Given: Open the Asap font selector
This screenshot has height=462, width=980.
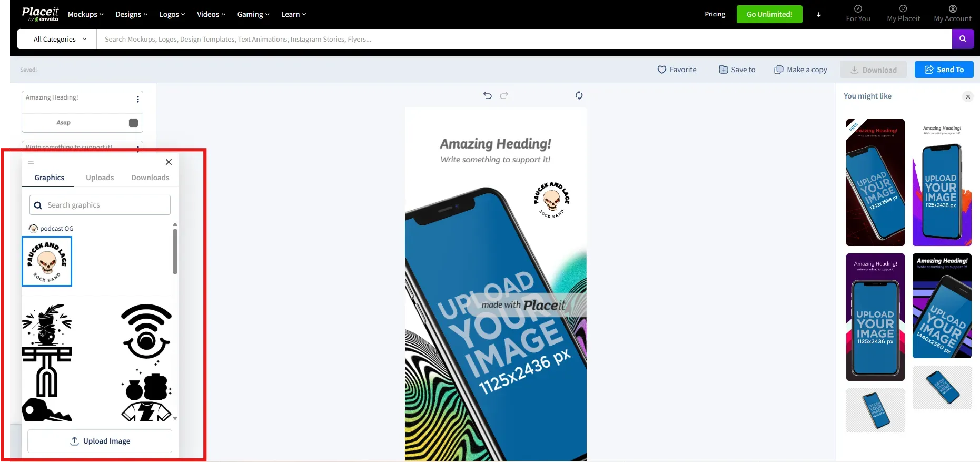Looking at the screenshot, I should (x=63, y=123).
